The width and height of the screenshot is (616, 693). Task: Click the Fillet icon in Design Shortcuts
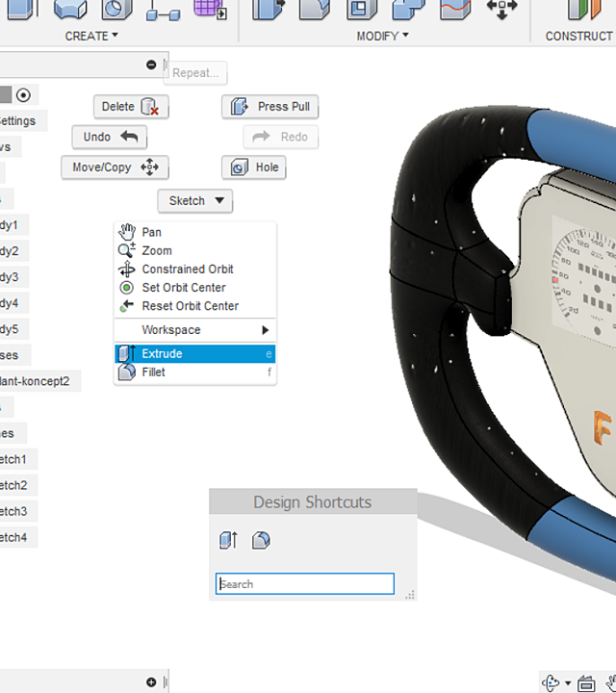point(261,540)
